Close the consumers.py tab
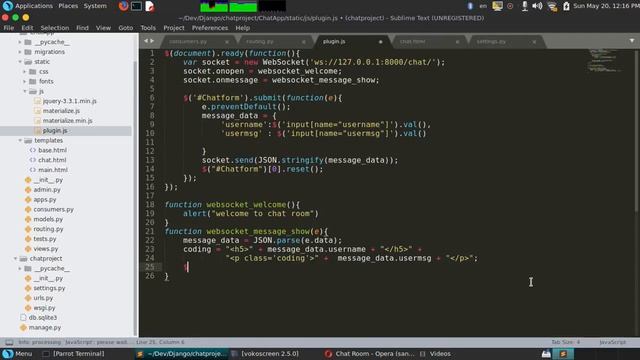 (227, 42)
